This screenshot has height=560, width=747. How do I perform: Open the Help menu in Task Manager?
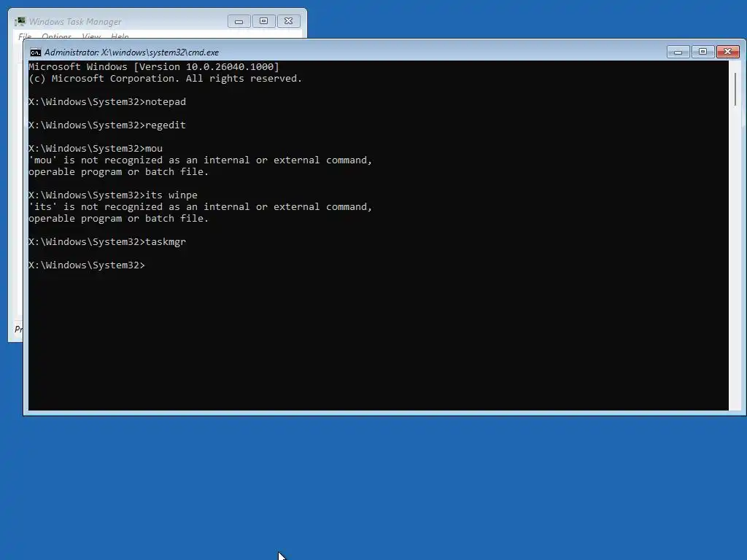tap(120, 36)
